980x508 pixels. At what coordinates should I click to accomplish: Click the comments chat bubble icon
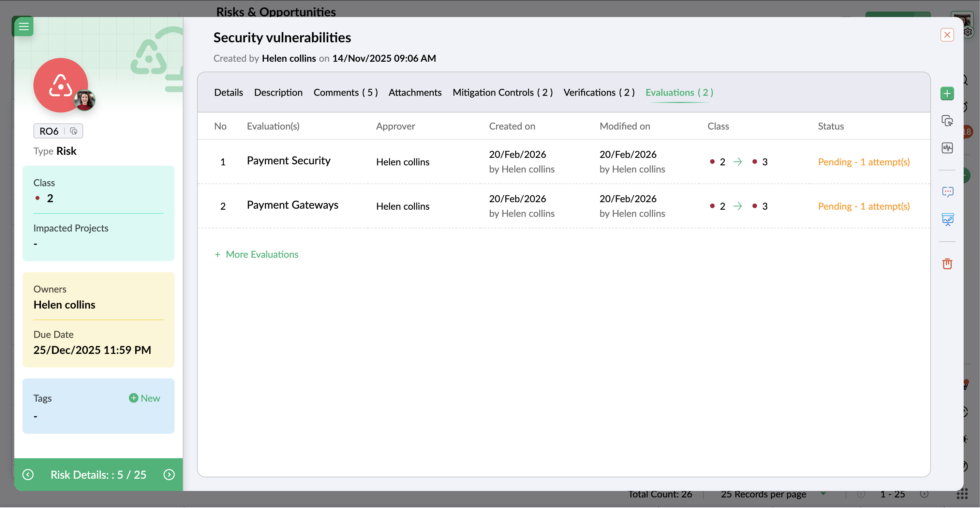947,192
